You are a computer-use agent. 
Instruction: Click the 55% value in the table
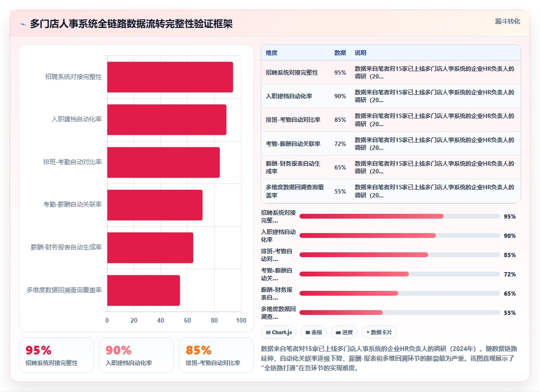pyautogui.click(x=340, y=191)
